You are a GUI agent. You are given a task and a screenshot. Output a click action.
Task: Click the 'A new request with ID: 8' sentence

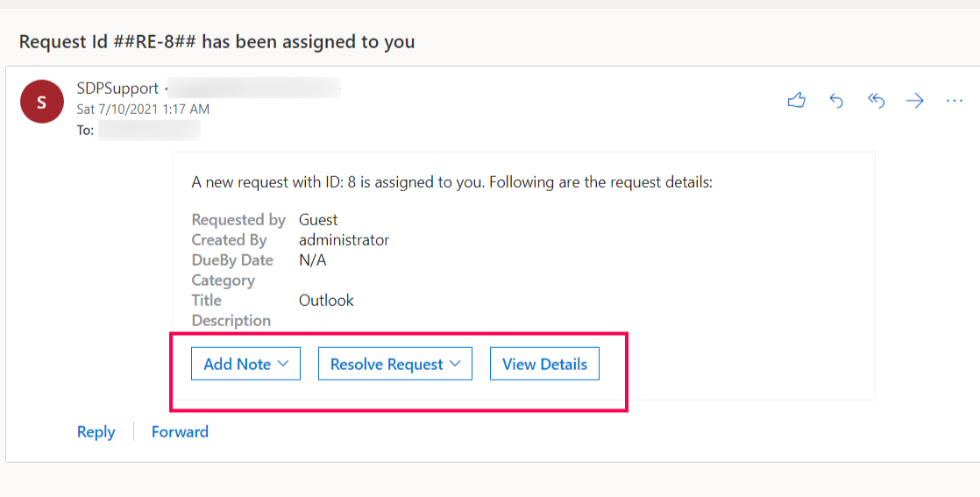click(x=452, y=182)
